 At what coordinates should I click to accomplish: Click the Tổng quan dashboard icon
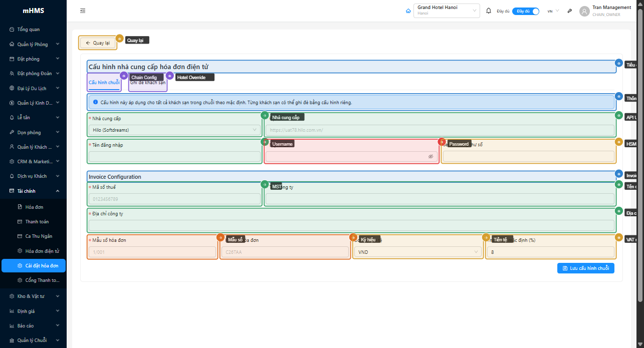point(12,30)
